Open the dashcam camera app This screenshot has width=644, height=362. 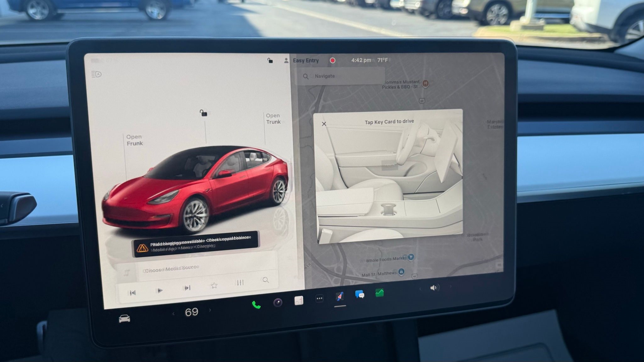point(277,302)
